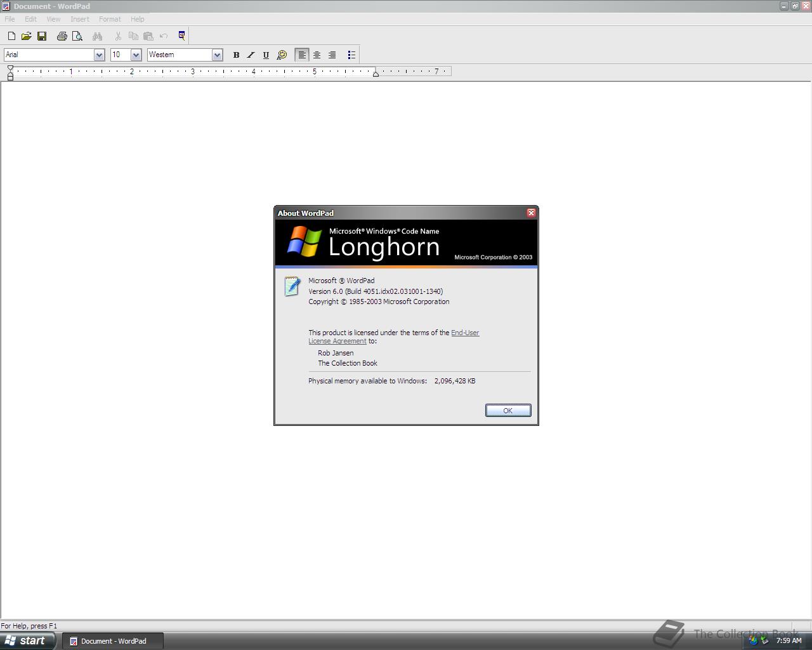Click 'Microsoft ® WordPad' product name text
812x650 pixels.
coord(341,281)
